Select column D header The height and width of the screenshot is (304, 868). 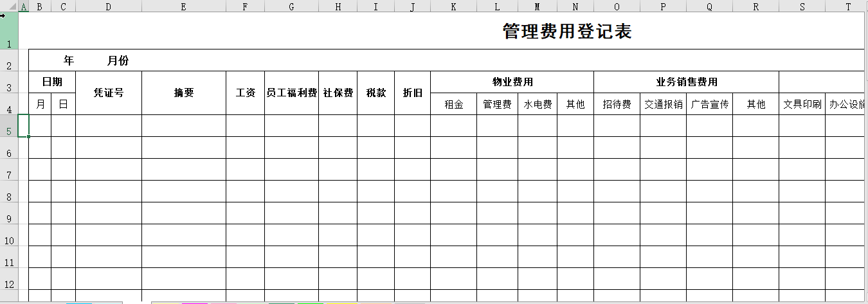coord(108,6)
